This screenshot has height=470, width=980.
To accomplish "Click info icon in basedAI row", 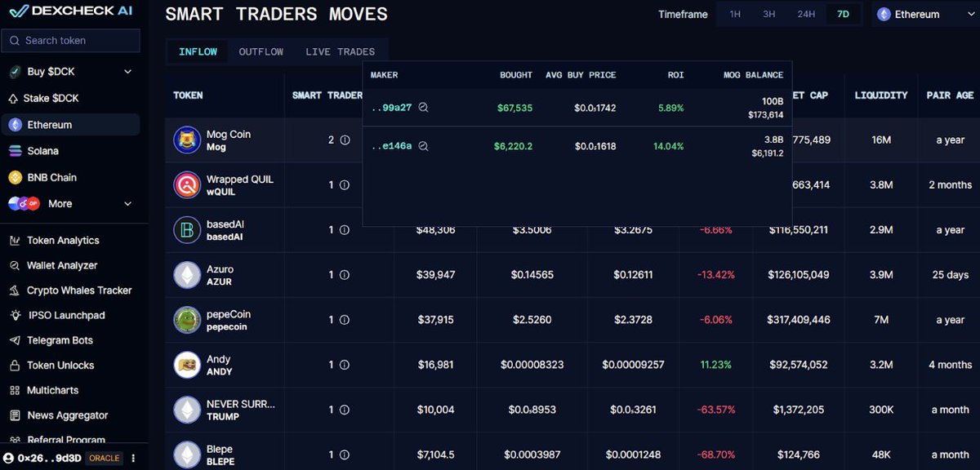I will click(345, 230).
